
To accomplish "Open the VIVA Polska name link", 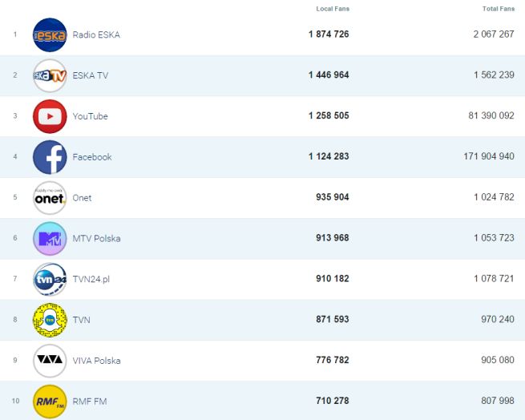I will click(96, 361).
